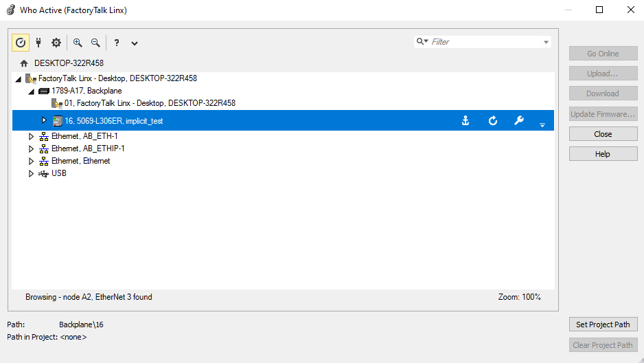
Task: Click the Help button on the right
Action: point(603,154)
